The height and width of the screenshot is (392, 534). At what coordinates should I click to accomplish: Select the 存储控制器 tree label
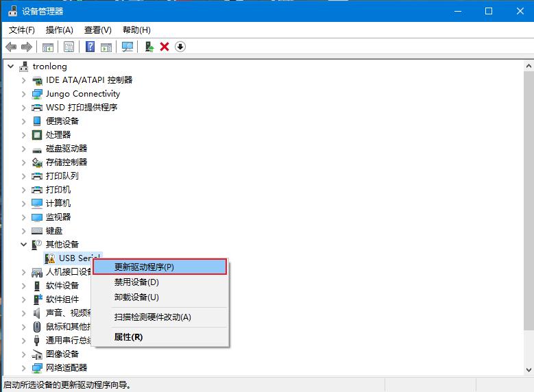pyautogui.click(x=66, y=162)
